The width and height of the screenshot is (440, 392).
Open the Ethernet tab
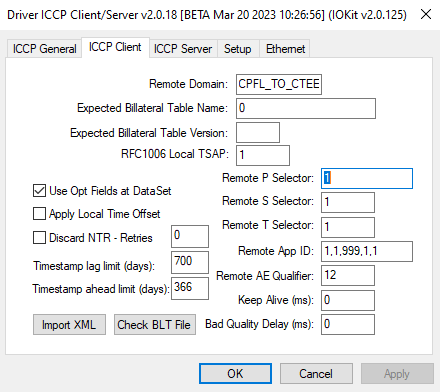point(285,49)
